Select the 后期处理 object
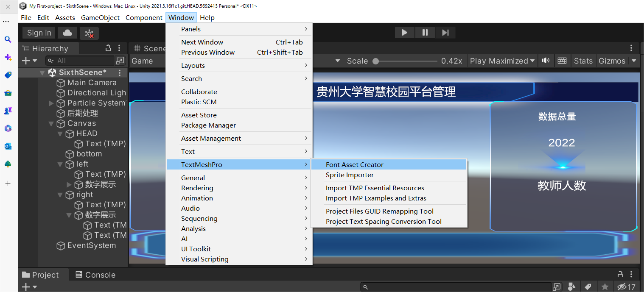The height and width of the screenshot is (292, 644). 78,113
